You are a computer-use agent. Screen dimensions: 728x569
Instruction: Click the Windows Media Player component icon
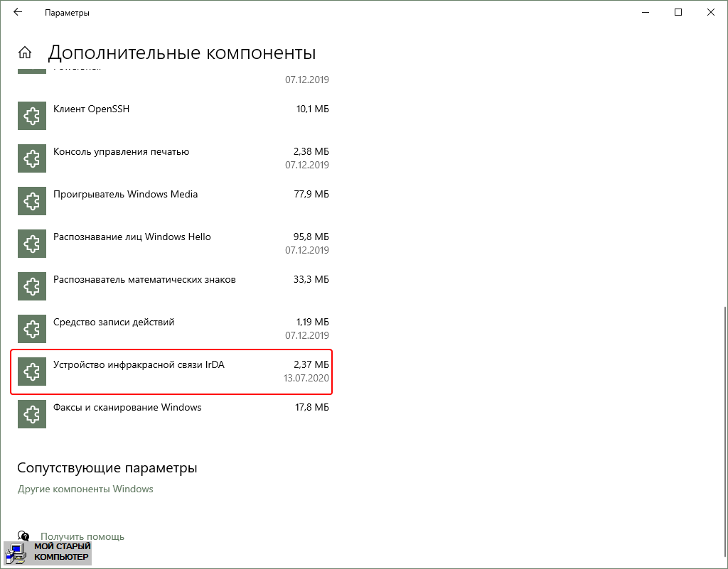tap(31, 201)
